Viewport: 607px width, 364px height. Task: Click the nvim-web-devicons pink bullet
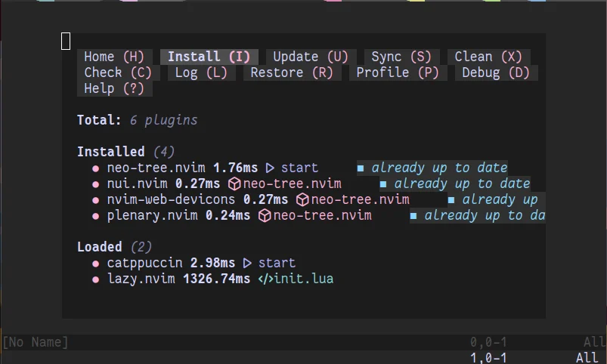(95, 200)
